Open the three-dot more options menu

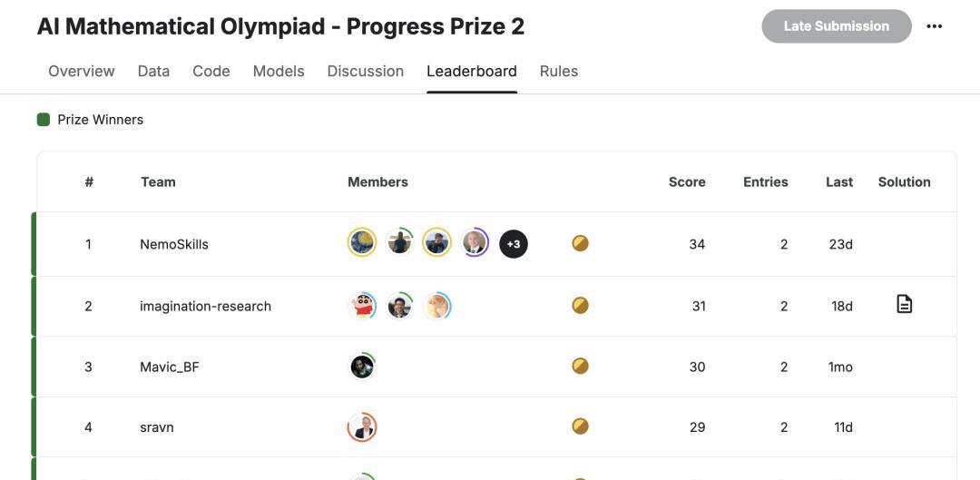pyautogui.click(x=935, y=26)
